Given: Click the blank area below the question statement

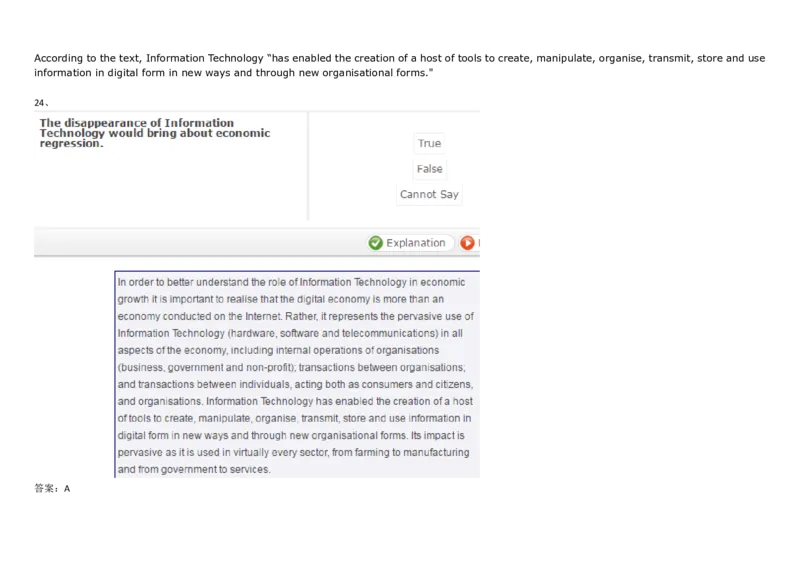Looking at the screenshot, I should (x=170, y=190).
